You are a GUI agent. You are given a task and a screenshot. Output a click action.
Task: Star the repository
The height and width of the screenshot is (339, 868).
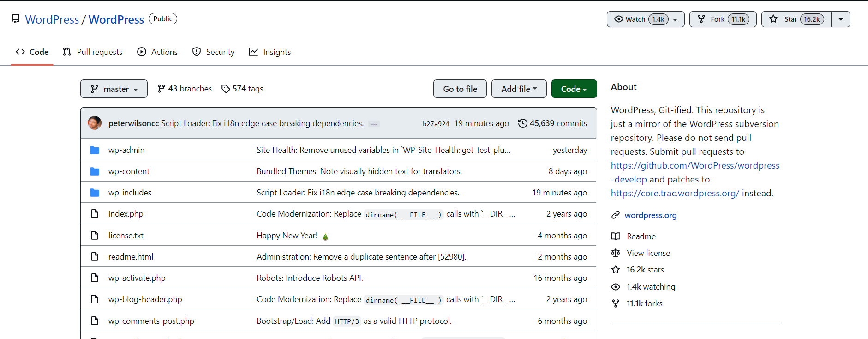796,19
